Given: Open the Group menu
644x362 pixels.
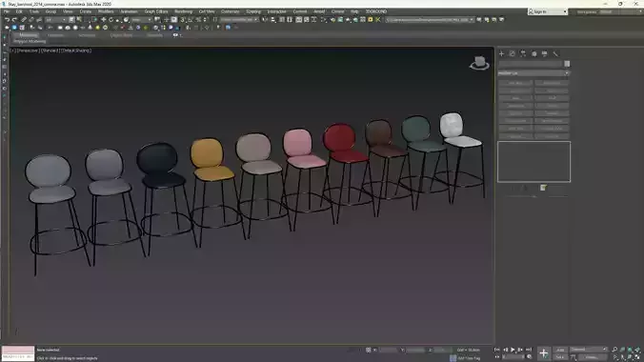Looking at the screenshot, I should point(50,11).
